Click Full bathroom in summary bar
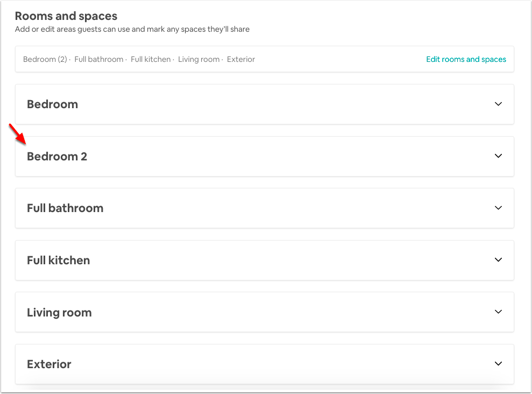Screen dimensions: 532x394 99,59
